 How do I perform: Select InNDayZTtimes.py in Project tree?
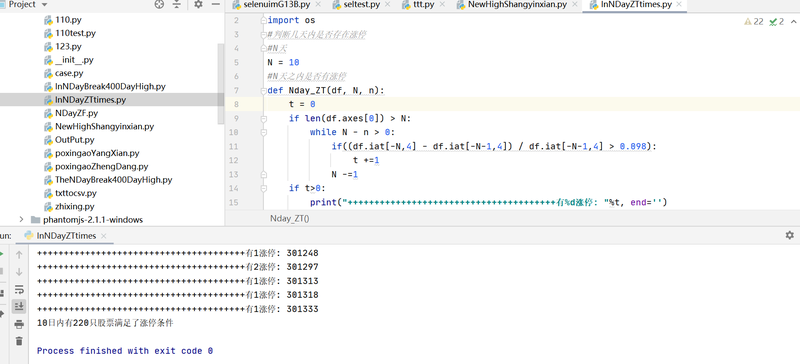[90, 100]
